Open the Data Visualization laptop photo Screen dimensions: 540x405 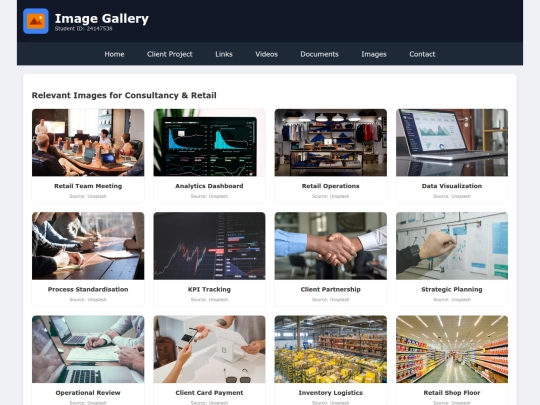pos(452,143)
